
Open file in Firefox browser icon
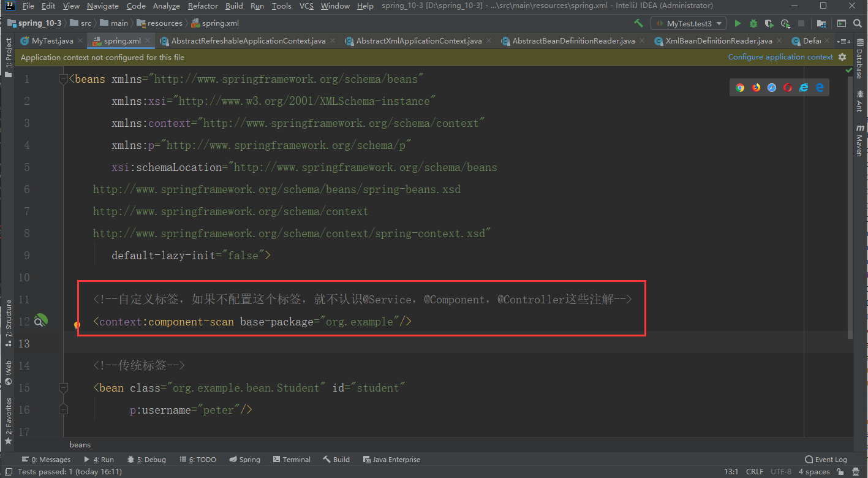point(756,88)
